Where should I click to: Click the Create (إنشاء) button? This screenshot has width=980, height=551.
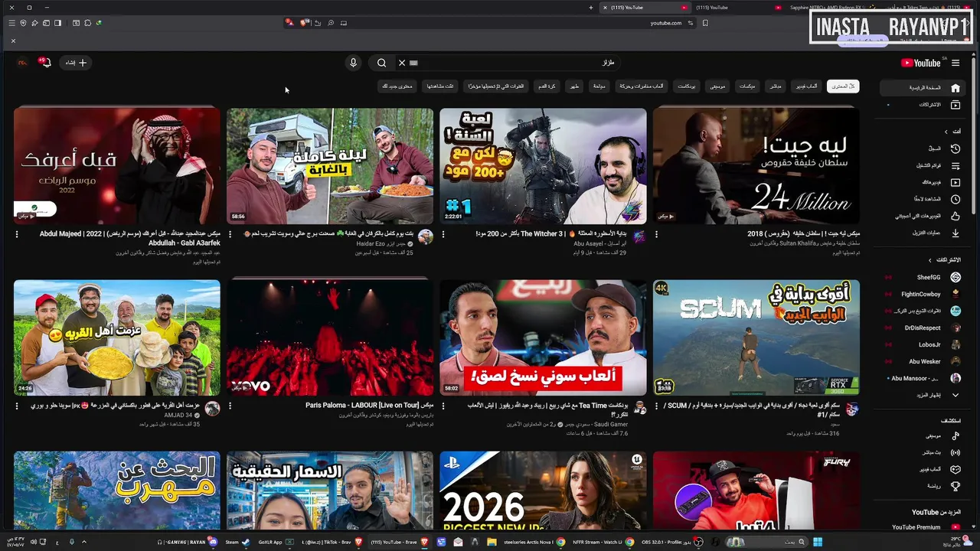click(77, 63)
